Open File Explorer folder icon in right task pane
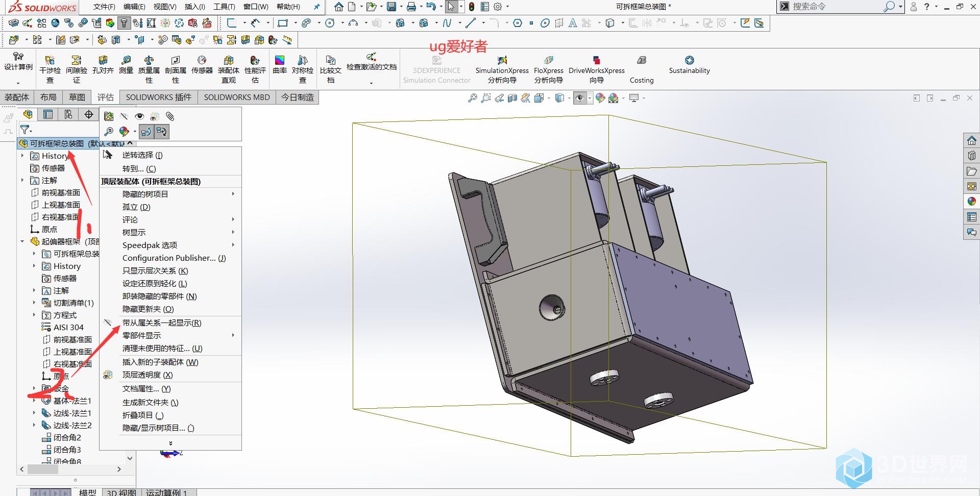This screenshot has height=496, width=980. pos(972,171)
